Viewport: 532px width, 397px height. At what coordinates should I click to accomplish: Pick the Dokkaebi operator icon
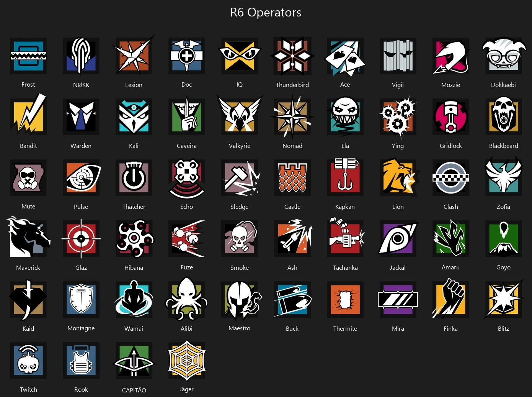point(503,56)
